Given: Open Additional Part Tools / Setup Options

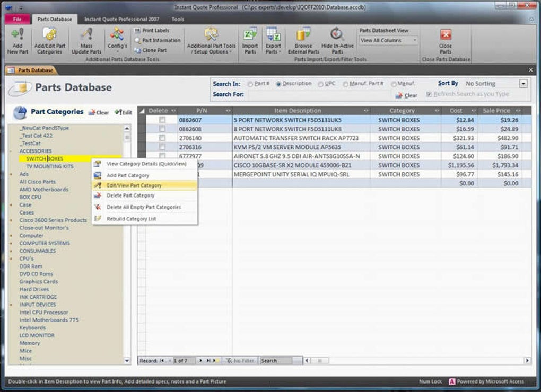Looking at the screenshot, I should 211,41.
